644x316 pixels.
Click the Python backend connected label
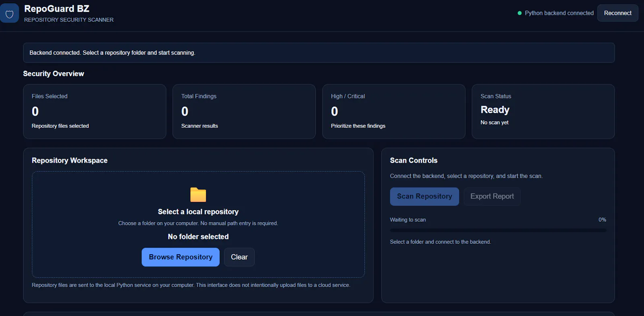[559, 13]
